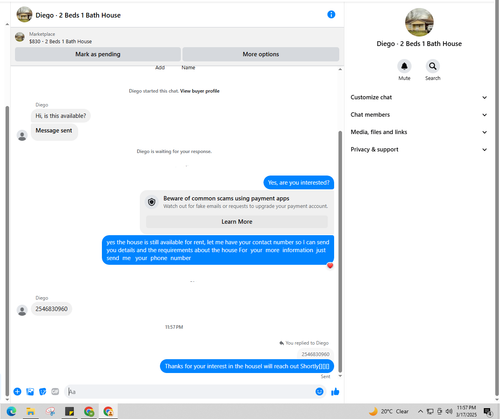
Task: Expand Privacy & support section
Action: click(419, 149)
